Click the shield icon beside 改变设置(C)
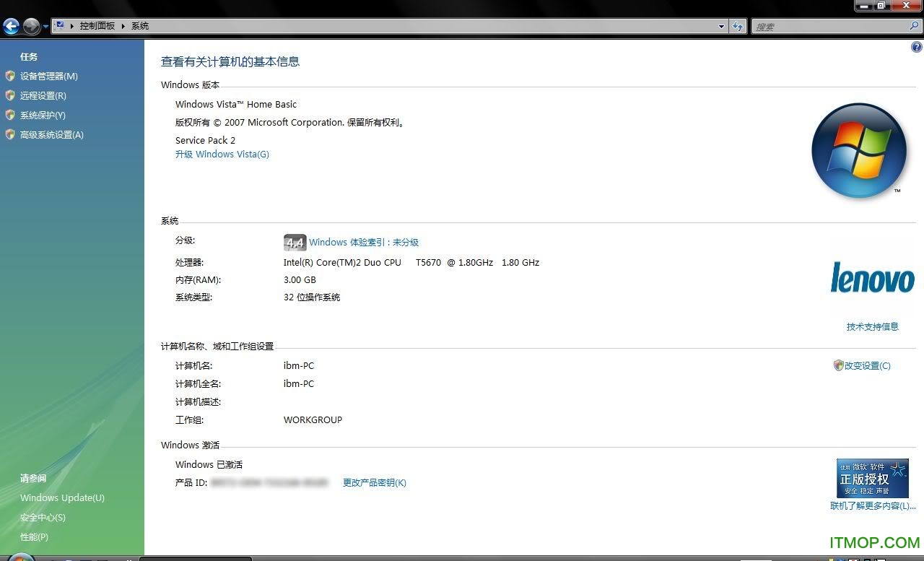Image resolution: width=924 pixels, height=561 pixels. coord(838,365)
